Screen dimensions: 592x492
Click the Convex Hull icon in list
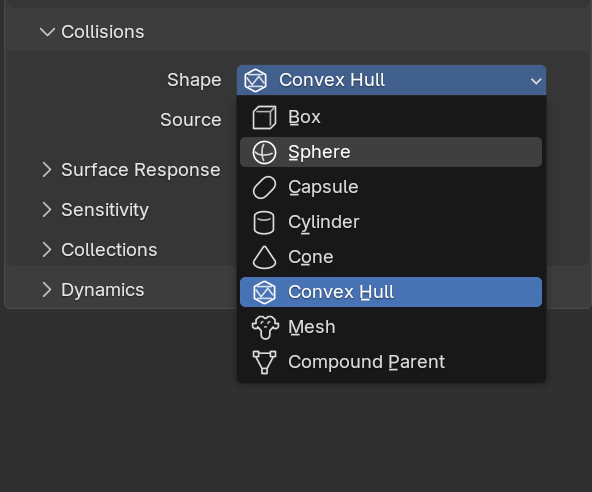tap(264, 292)
